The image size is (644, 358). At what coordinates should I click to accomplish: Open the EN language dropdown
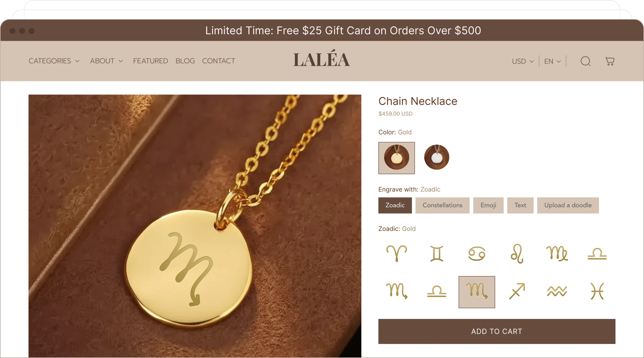(552, 61)
